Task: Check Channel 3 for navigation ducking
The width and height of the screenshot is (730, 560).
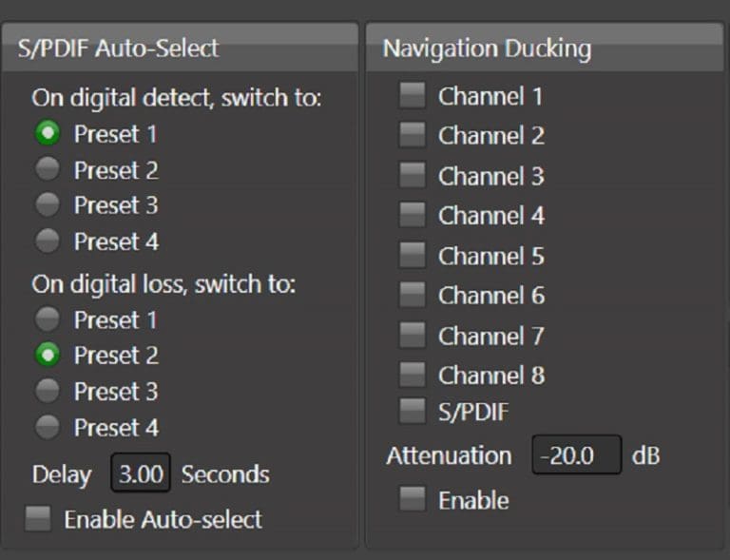Action: click(412, 175)
